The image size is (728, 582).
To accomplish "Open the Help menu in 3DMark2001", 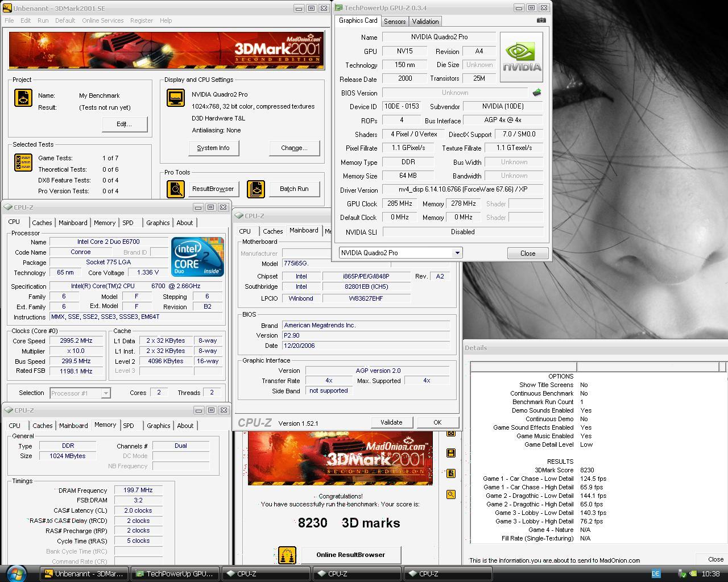I will [166, 20].
